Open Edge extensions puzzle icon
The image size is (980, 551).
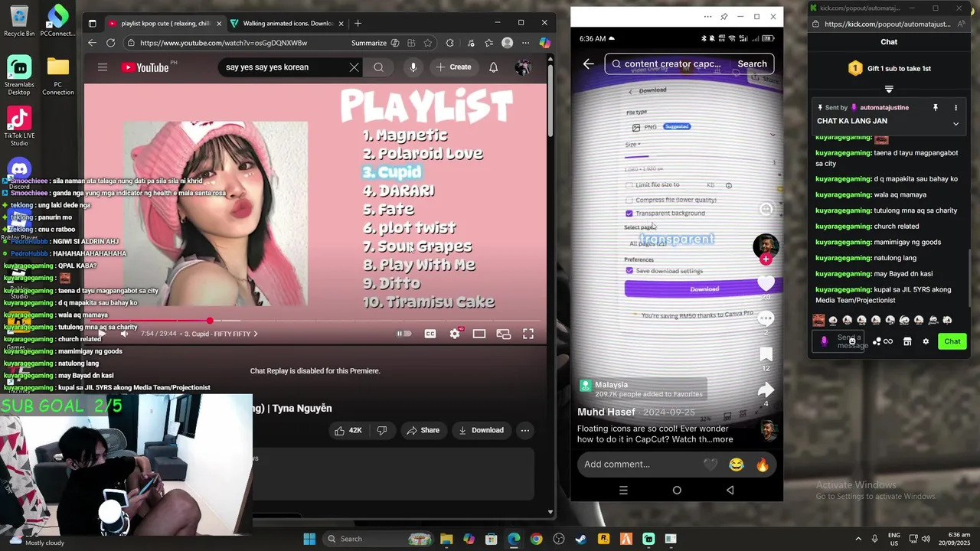point(449,43)
